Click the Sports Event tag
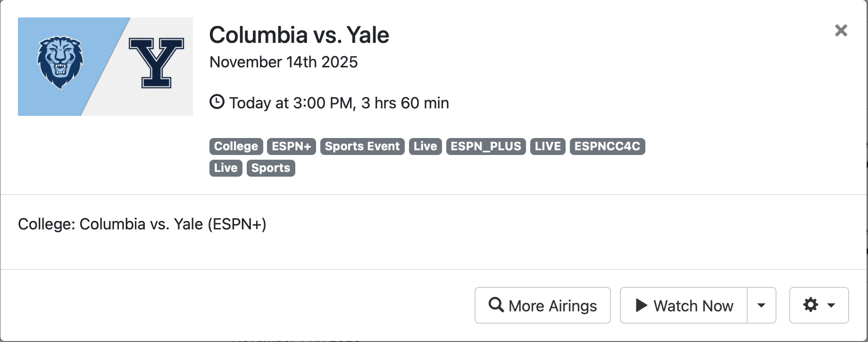The image size is (868, 342). [362, 147]
